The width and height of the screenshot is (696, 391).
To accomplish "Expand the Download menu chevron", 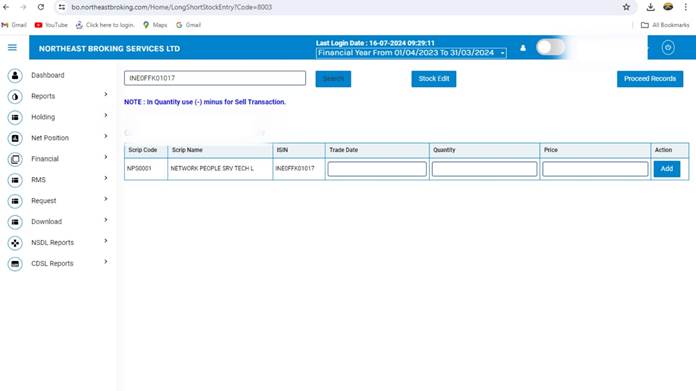I will point(106,220).
